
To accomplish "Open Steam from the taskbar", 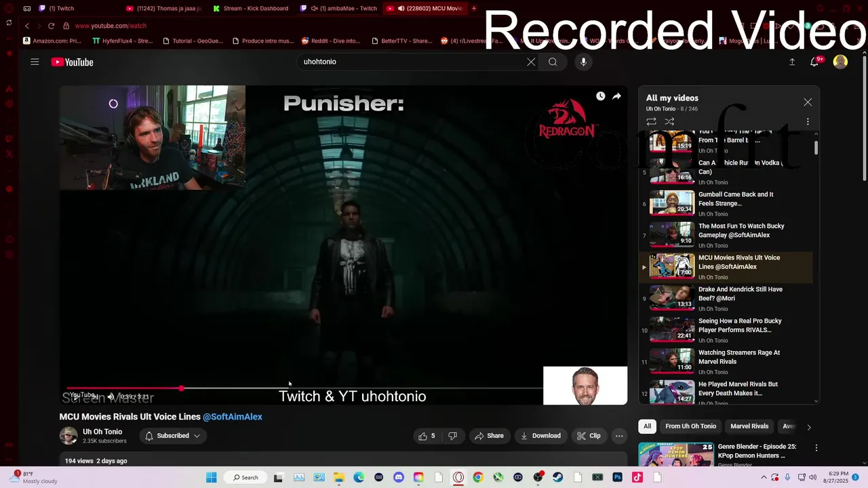I will tap(557, 477).
